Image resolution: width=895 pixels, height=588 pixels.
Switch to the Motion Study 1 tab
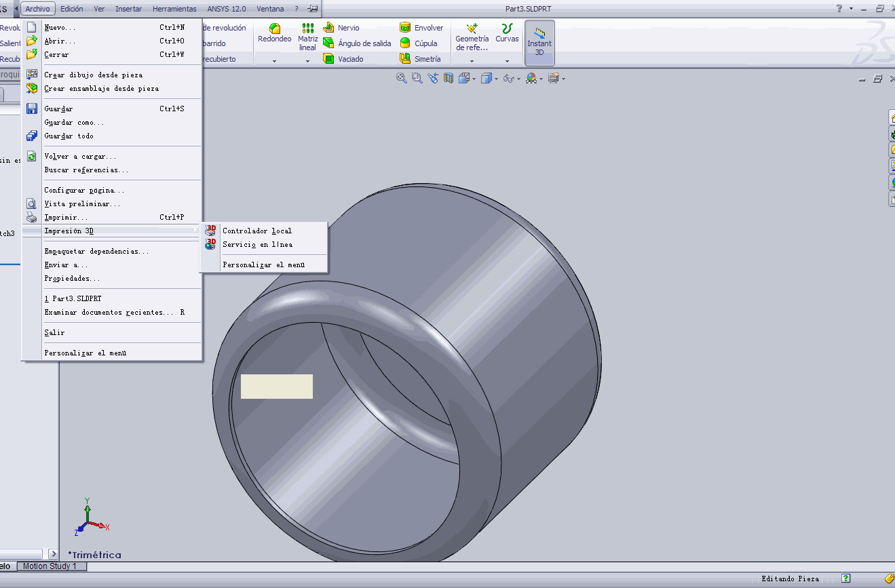[50, 566]
